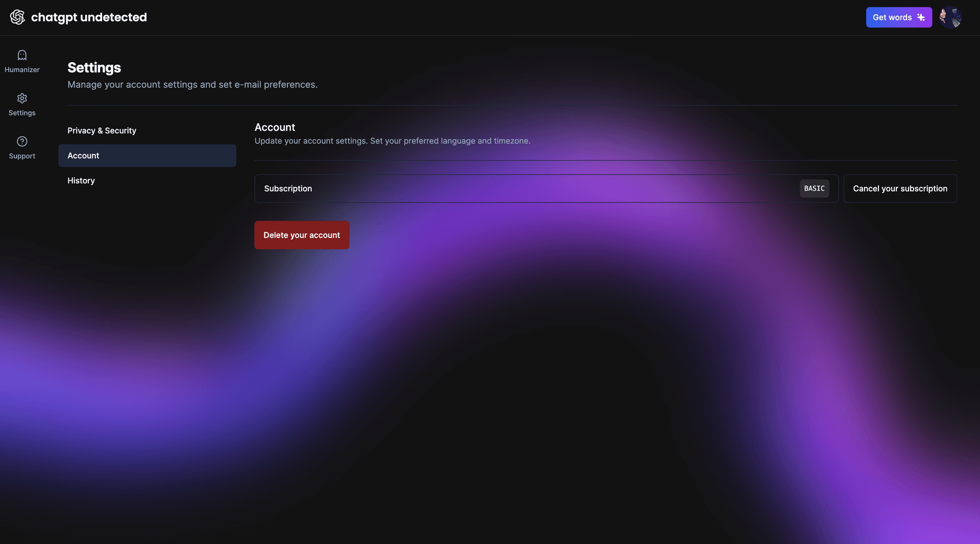Click the Subscription row label

(x=288, y=188)
